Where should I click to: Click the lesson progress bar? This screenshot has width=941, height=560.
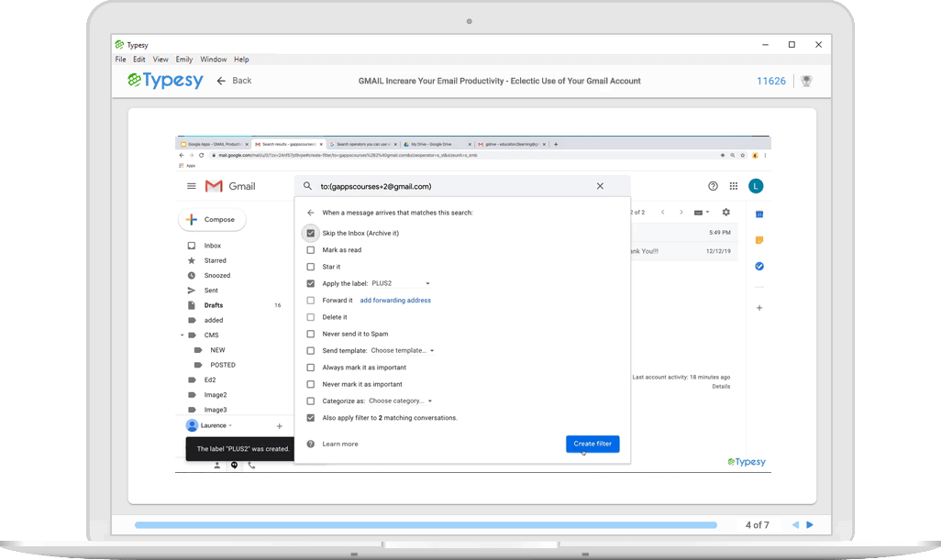426,525
